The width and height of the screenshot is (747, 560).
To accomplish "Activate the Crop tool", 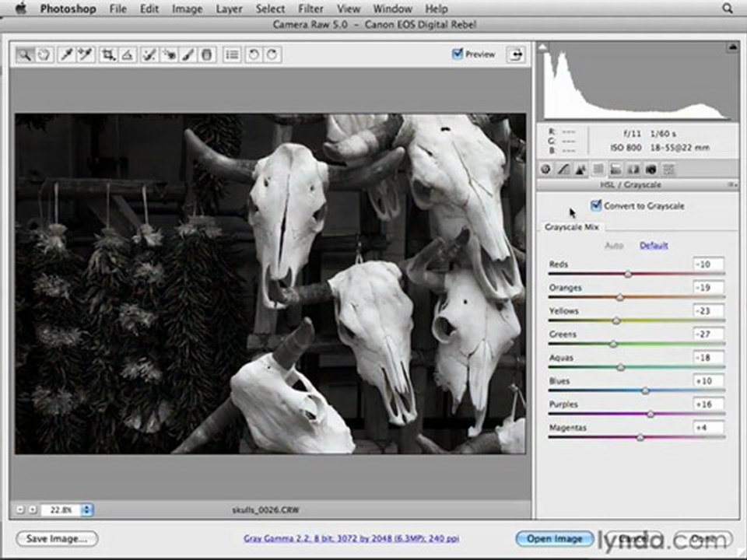I will point(108,54).
